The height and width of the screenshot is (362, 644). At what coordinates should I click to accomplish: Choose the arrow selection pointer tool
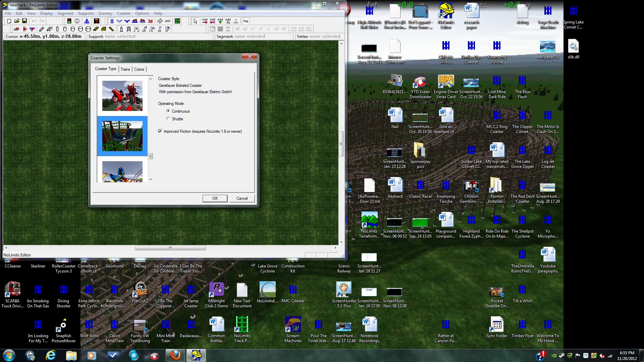pos(196,21)
